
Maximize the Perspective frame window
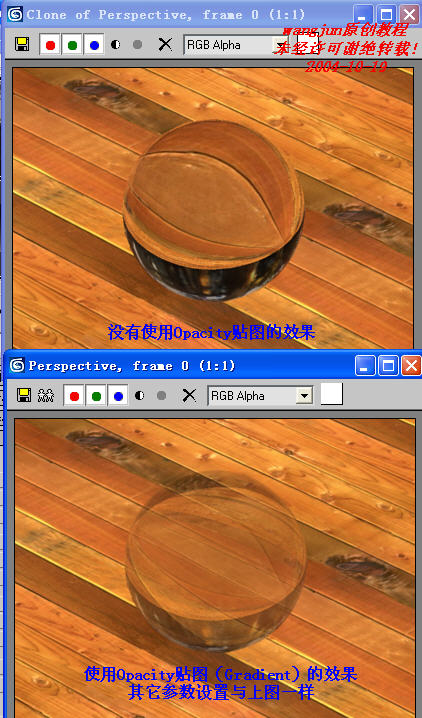point(388,365)
